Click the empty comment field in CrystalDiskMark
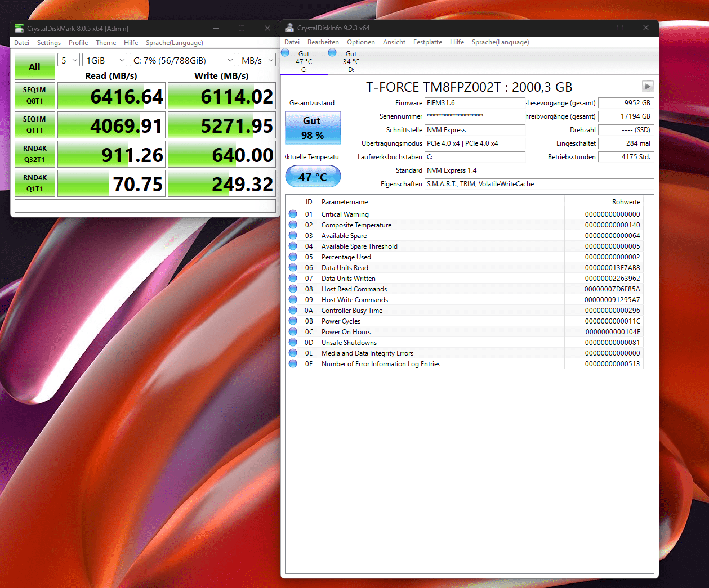709x588 pixels. (145, 205)
